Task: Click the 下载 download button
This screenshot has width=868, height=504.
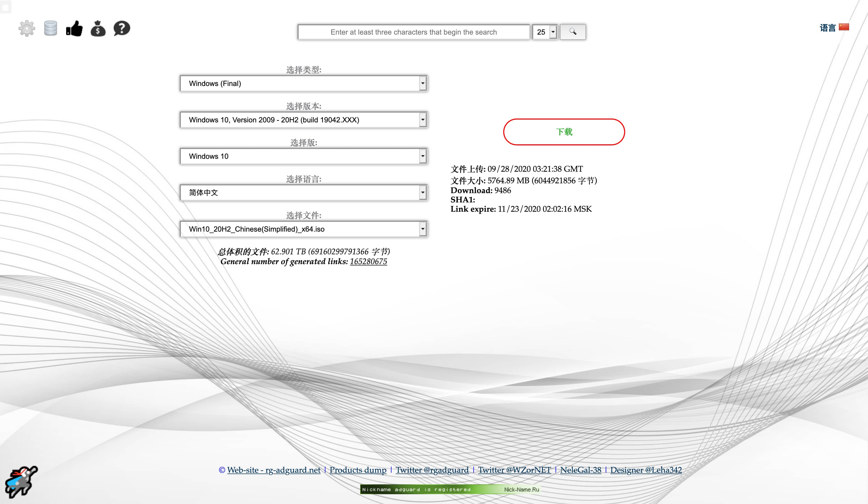Action: click(564, 131)
